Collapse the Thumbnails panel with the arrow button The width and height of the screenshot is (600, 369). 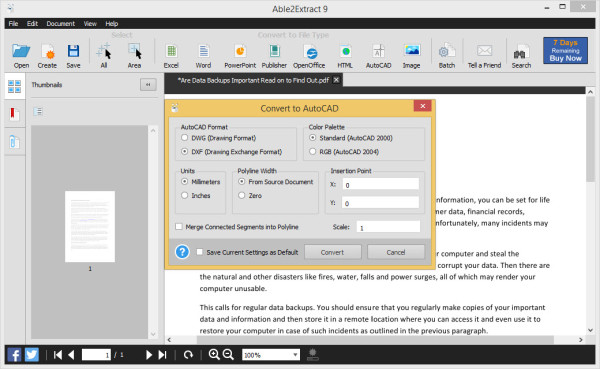coord(148,85)
